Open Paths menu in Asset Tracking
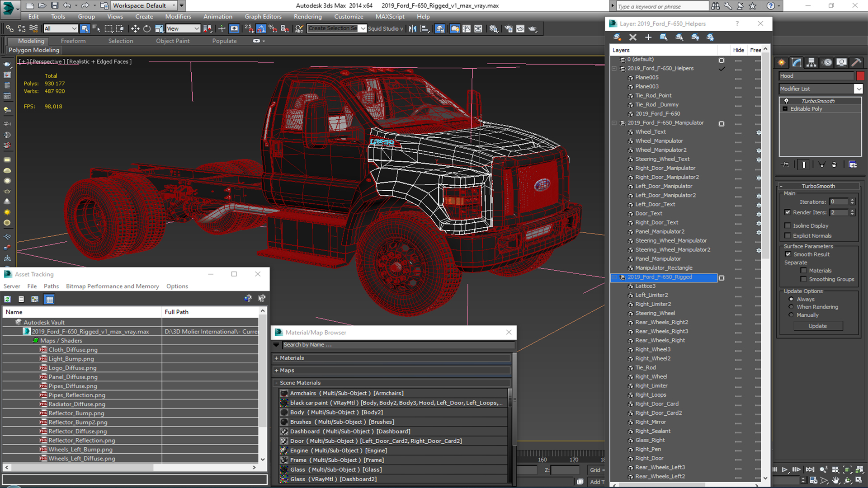The width and height of the screenshot is (868, 488). (x=51, y=286)
